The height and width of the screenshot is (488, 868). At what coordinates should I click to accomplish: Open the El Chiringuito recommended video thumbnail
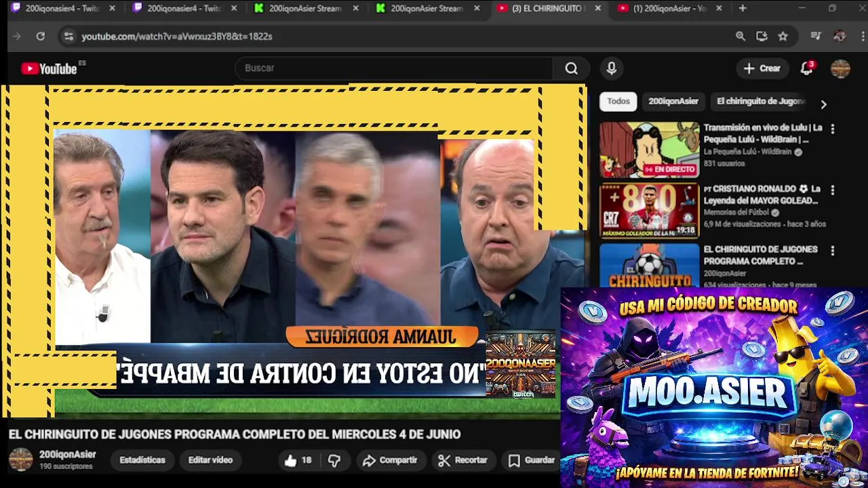[649, 266]
